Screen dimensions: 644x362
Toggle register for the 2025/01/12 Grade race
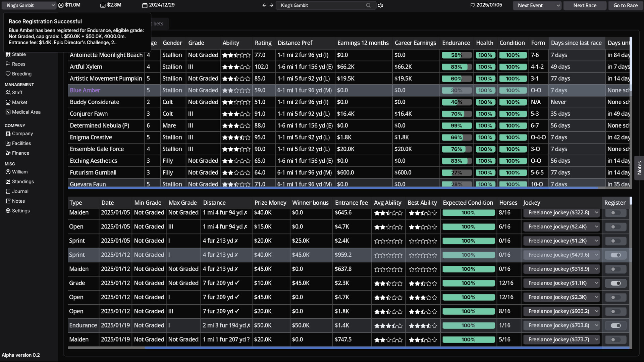click(615, 283)
